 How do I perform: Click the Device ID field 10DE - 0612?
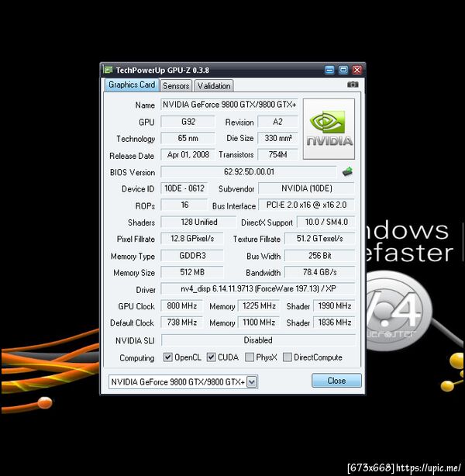coord(184,188)
